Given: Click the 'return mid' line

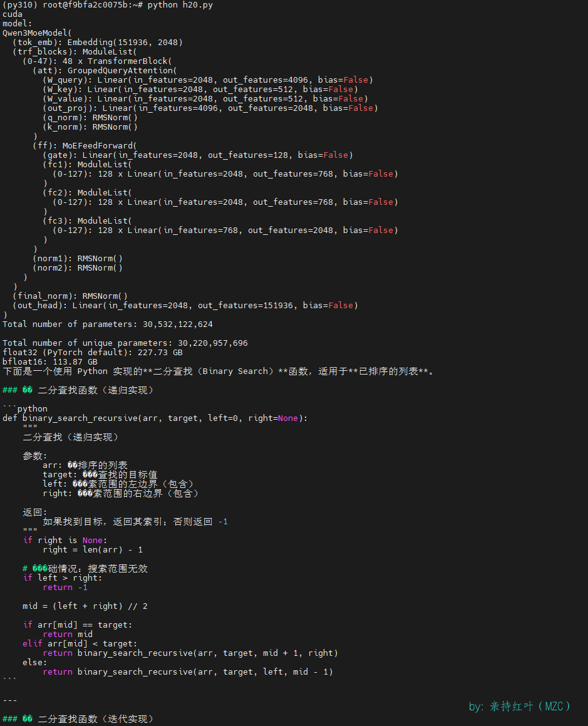Looking at the screenshot, I should coord(68,635).
